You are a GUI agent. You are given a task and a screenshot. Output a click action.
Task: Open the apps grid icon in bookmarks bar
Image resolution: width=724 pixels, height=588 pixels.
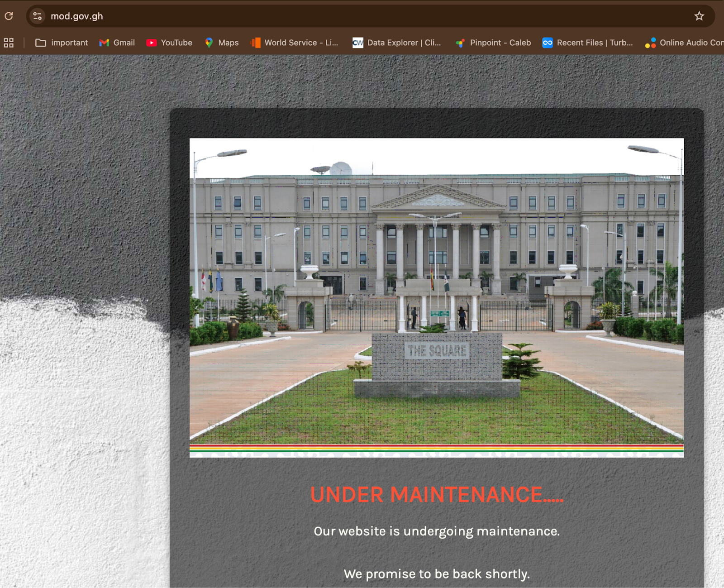[9, 43]
